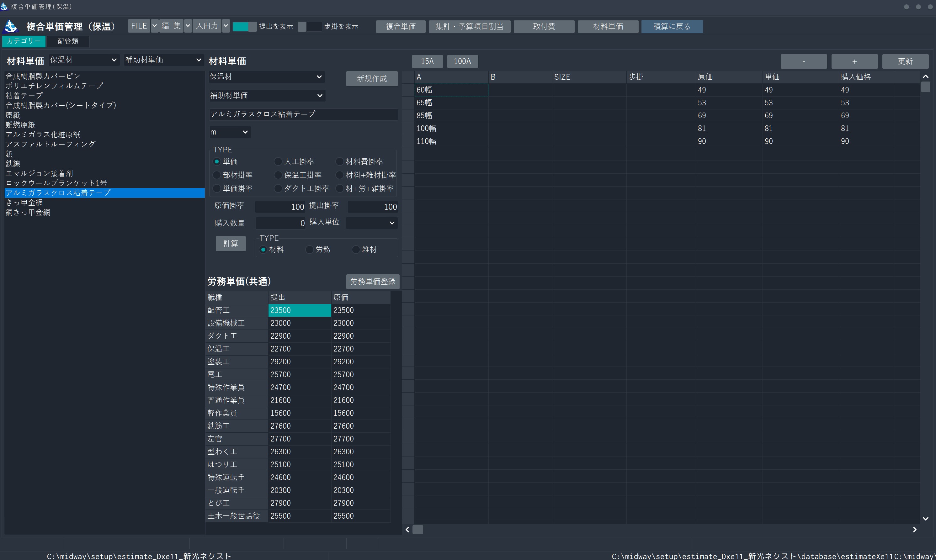Select アスファルトルーフィング in the list
Viewport: 936px width, 560px height.
click(104, 144)
